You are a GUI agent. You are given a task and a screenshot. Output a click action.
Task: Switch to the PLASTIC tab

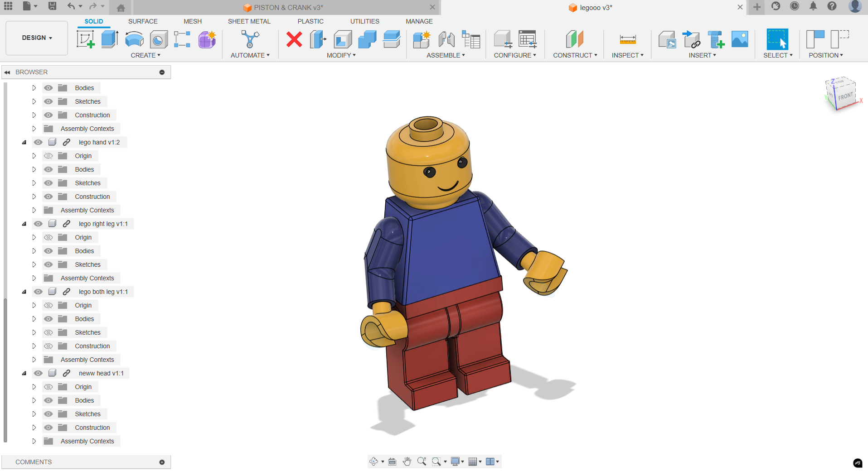(310, 21)
